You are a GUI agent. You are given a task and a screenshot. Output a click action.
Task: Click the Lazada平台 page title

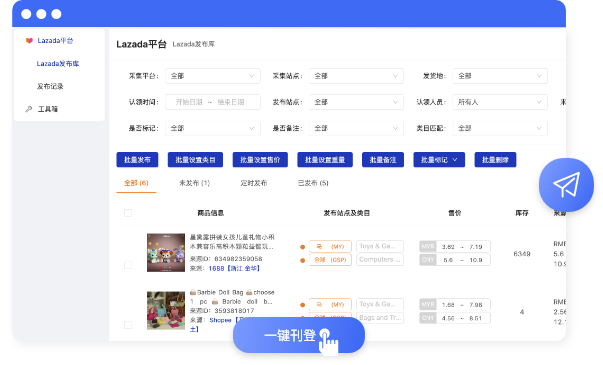point(141,44)
